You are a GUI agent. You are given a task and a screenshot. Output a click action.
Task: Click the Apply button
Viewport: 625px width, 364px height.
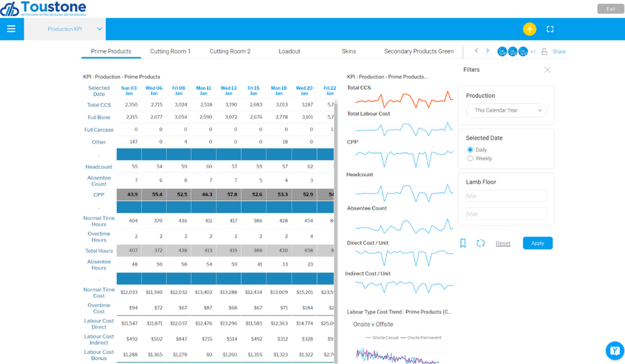click(x=537, y=243)
